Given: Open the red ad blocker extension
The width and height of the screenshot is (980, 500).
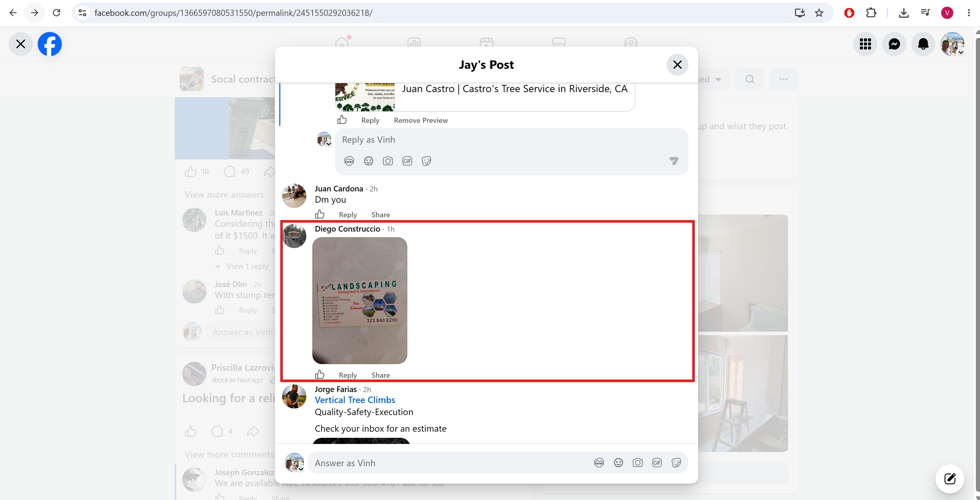Looking at the screenshot, I should 849,13.
